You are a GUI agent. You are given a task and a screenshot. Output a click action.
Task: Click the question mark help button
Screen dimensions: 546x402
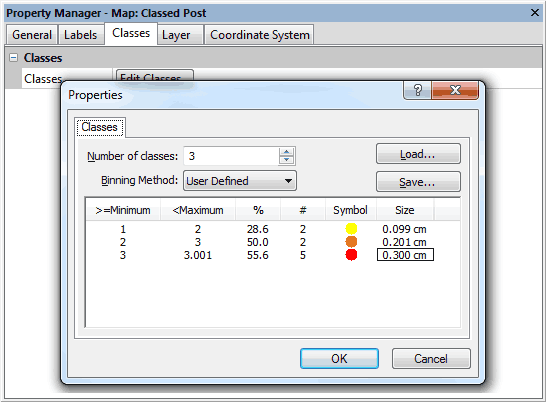pyautogui.click(x=418, y=91)
